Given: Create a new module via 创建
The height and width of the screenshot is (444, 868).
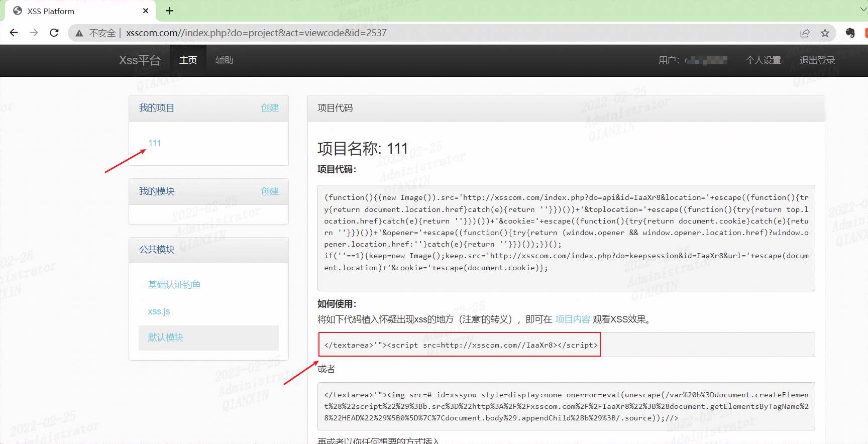Looking at the screenshot, I should point(270,191).
